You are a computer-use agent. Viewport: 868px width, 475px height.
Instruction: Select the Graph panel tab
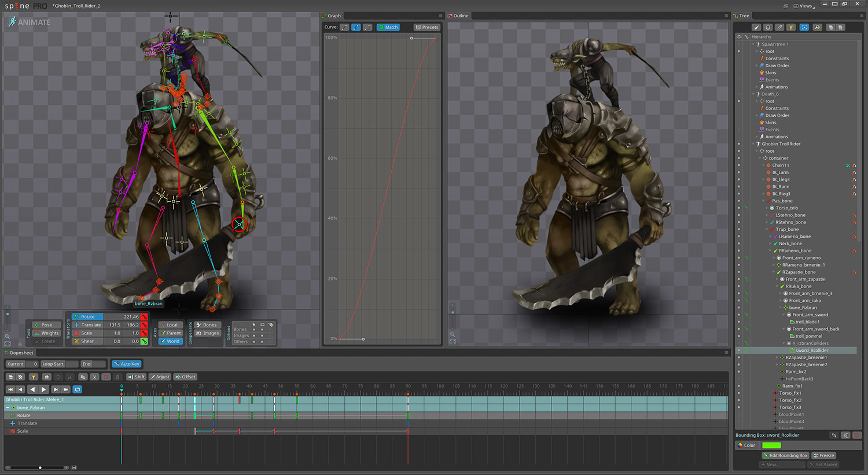[x=332, y=16]
